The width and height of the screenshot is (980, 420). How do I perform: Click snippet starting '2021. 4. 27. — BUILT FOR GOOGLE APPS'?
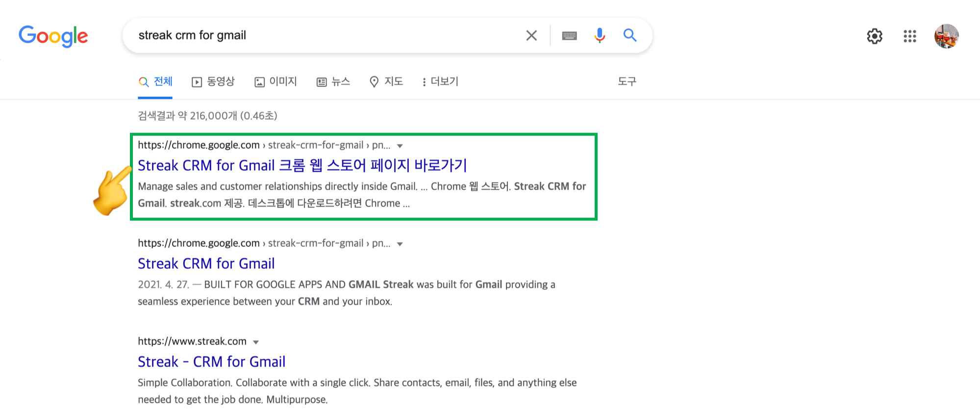point(347,293)
